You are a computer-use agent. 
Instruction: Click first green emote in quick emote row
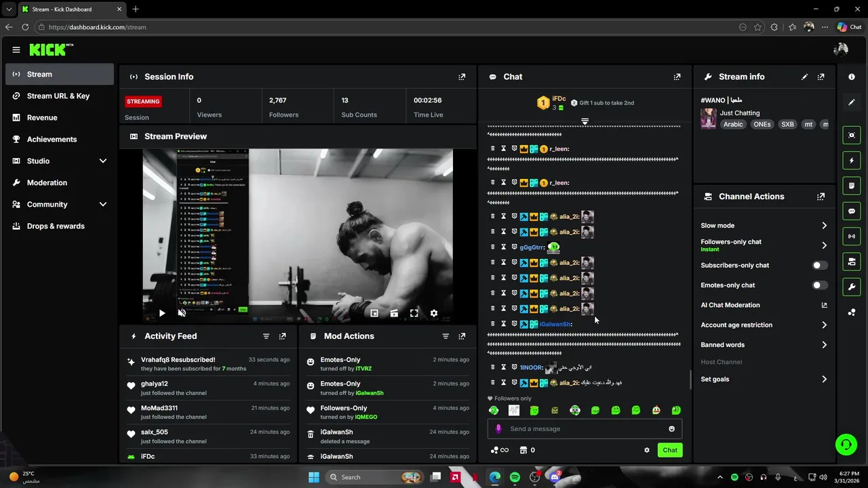[x=494, y=410]
